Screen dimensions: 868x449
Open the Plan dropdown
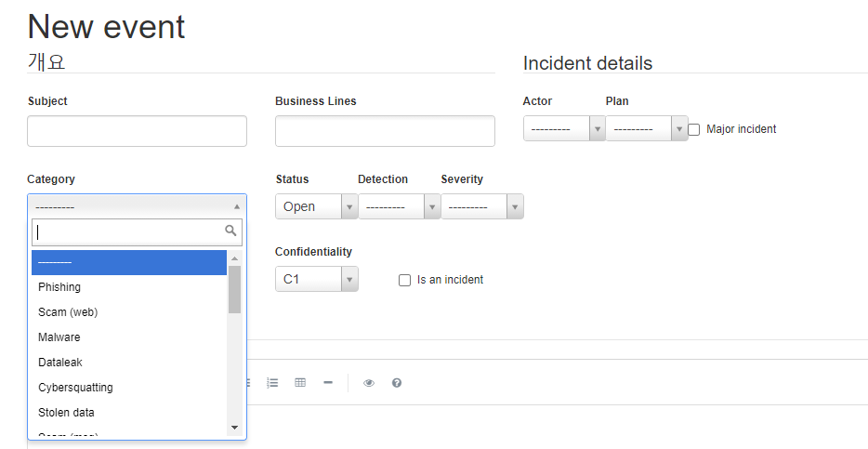(x=647, y=128)
